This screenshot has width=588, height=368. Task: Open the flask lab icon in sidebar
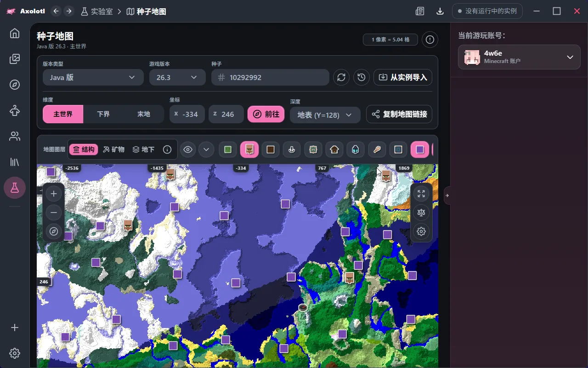coord(15,188)
